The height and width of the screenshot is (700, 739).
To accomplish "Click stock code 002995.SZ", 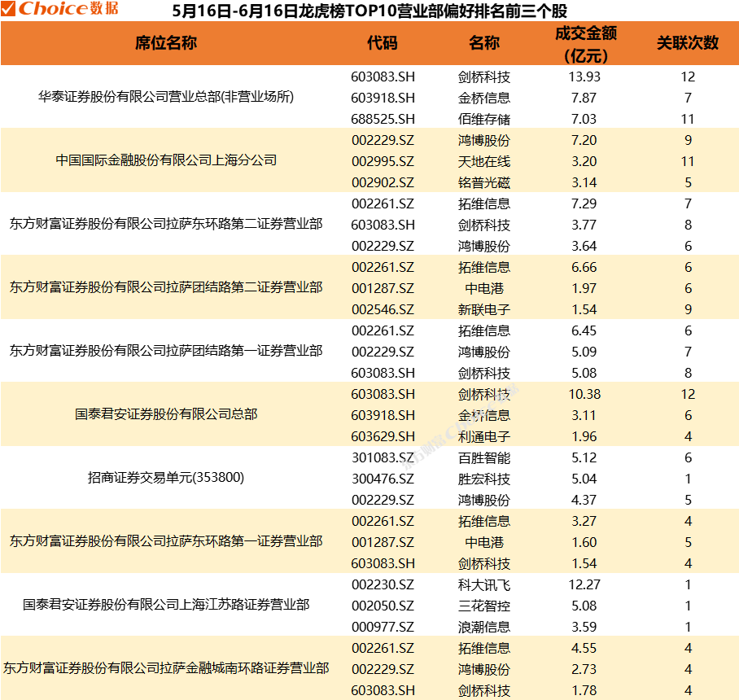I will (383, 161).
